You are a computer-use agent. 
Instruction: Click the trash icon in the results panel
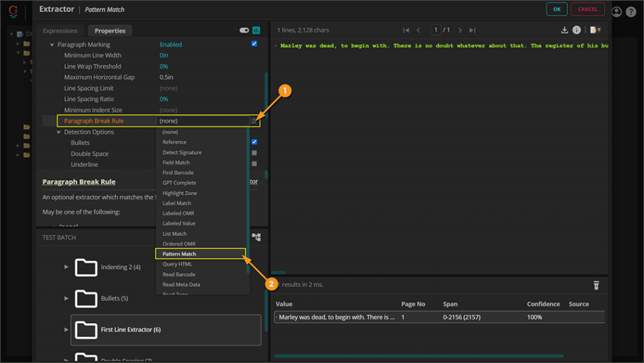point(597,285)
